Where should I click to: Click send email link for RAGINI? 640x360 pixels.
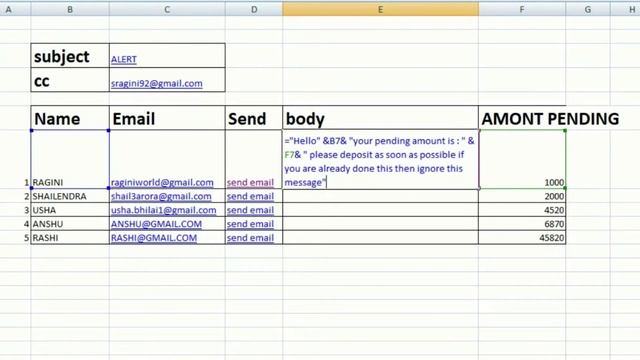(x=250, y=182)
